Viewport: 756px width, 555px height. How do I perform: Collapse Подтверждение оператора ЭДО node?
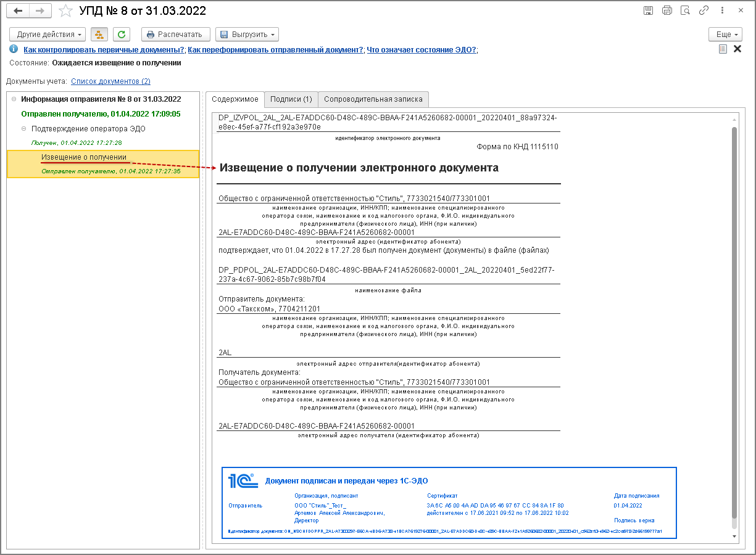[x=24, y=129]
